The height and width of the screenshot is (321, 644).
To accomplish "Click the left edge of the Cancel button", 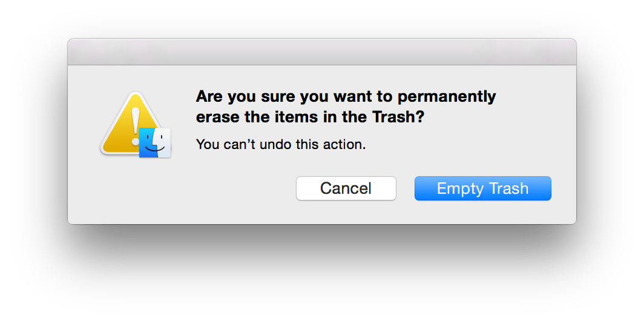I will pos(299,188).
